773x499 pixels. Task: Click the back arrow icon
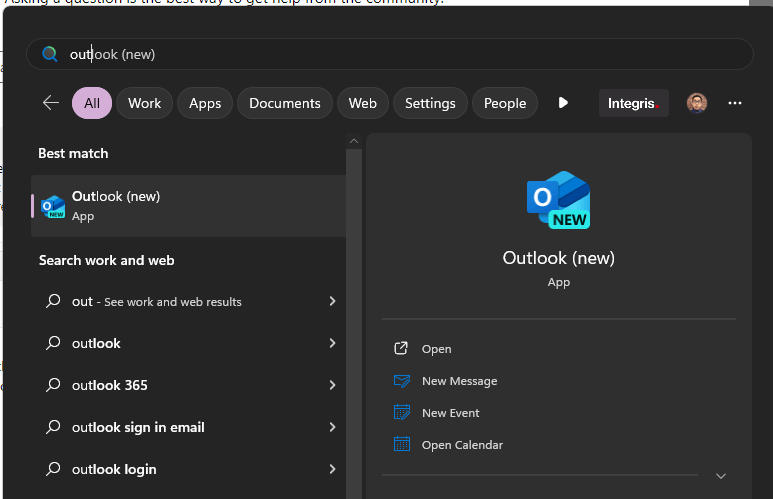pyautogui.click(x=50, y=103)
